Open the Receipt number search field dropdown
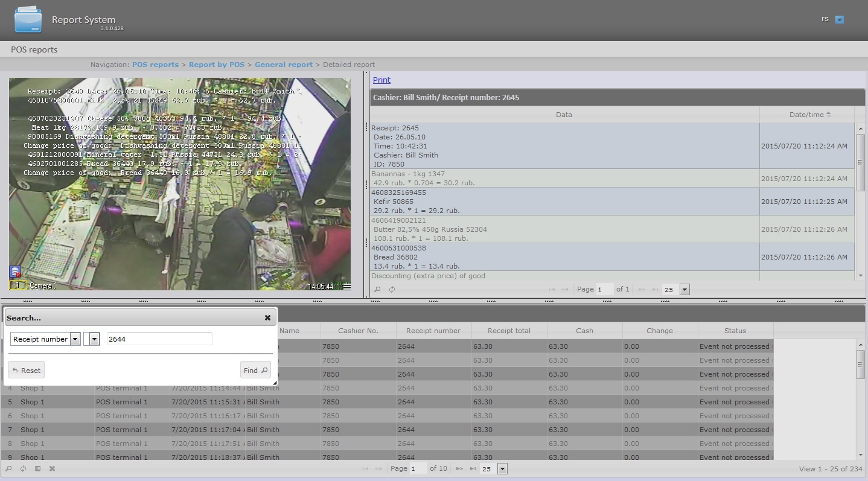868x481 pixels. coord(75,339)
